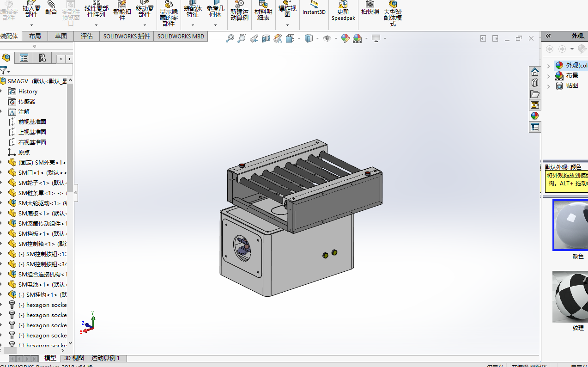Open 3D 视图 bottom tab
The width and height of the screenshot is (588, 367).
coord(74,358)
